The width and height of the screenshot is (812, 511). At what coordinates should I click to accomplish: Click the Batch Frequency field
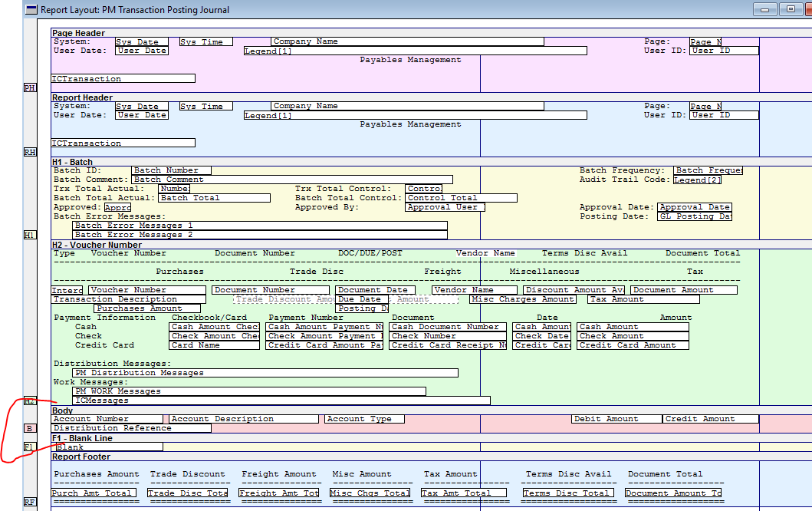pos(708,170)
